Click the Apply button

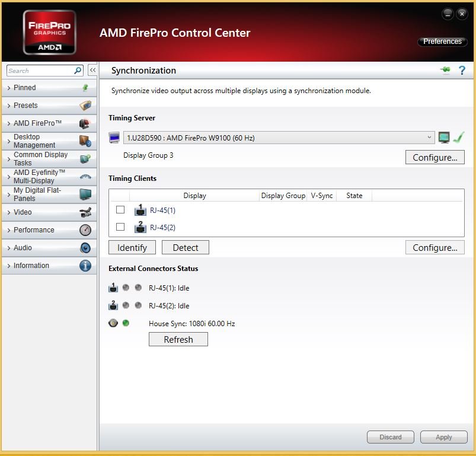pos(443,437)
